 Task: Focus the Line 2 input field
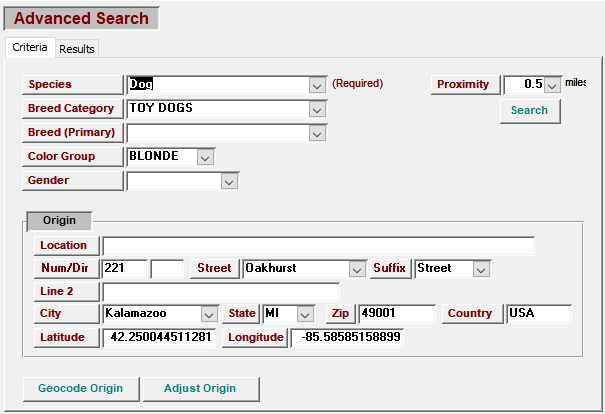[221, 292]
